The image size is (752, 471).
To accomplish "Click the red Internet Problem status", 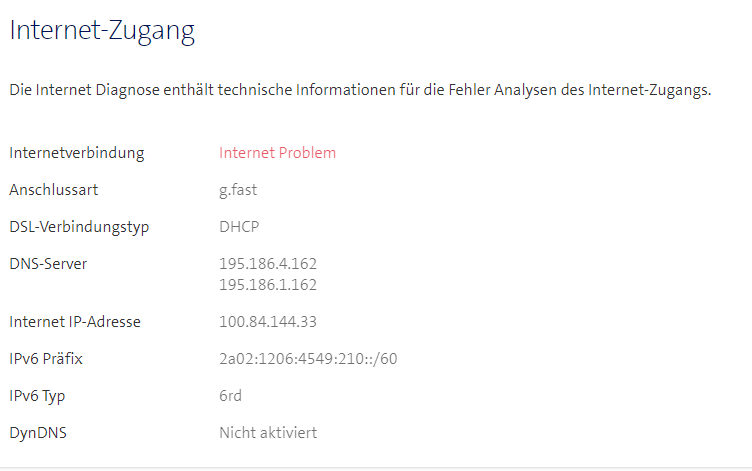I will (x=277, y=153).
